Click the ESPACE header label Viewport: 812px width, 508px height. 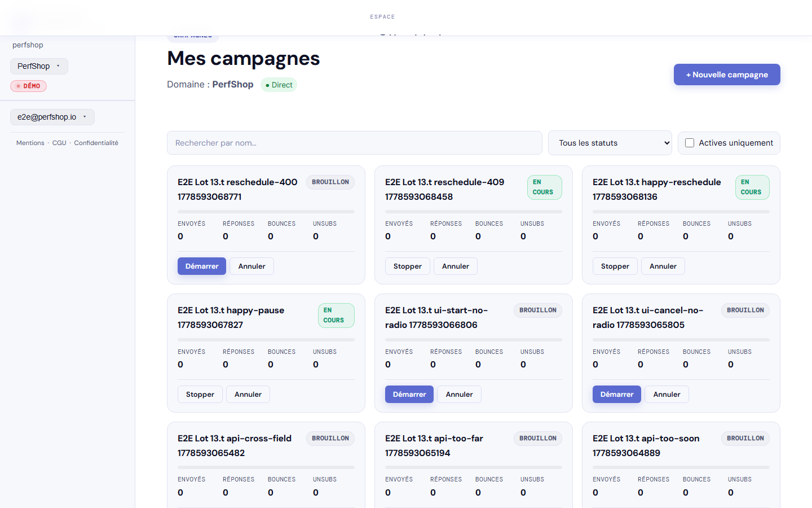point(382,17)
